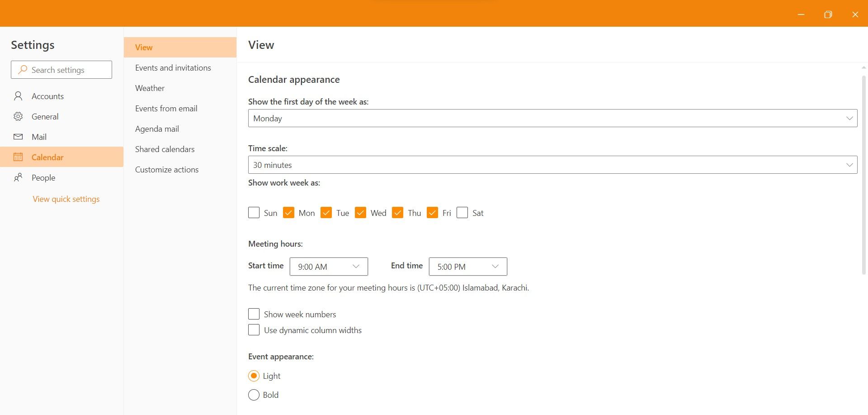Open Events and invitations section
The width and height of the screenshot is (868, 415).
pyautogui.click(x=173, y=68)
